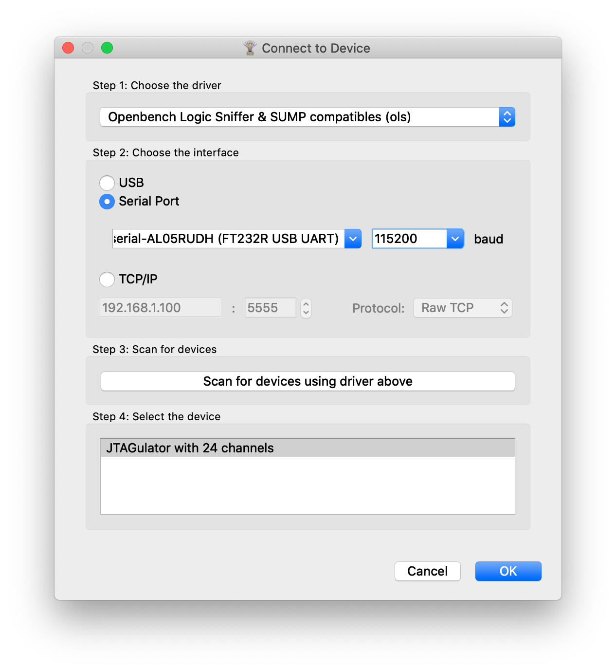Open the Raw TCP protocol dropdown
616x672 pixels.
coord(463,308)
